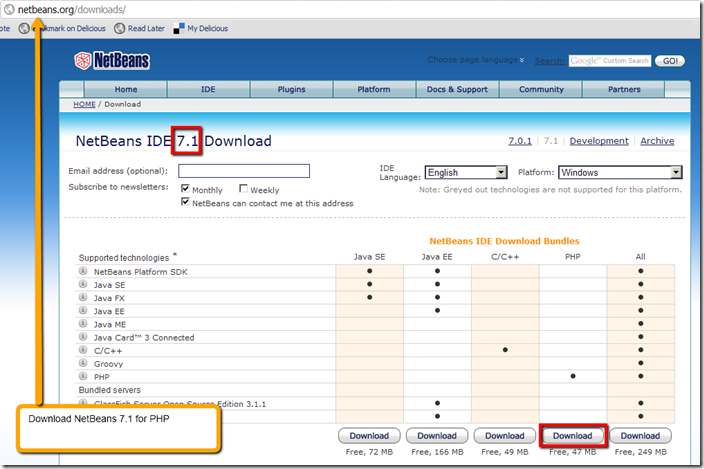Image resolution: width=704 pixels, height=469 pixels.
Task: Open the My Delicious bookmark icon
Action: (179, 28)
